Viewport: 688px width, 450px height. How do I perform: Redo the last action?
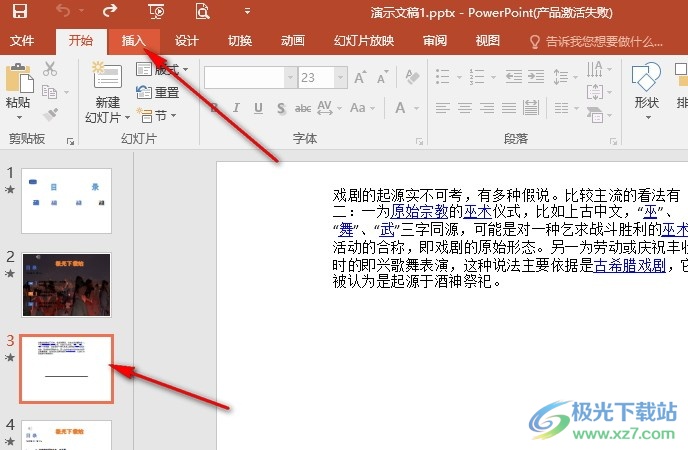click(110, 10)
